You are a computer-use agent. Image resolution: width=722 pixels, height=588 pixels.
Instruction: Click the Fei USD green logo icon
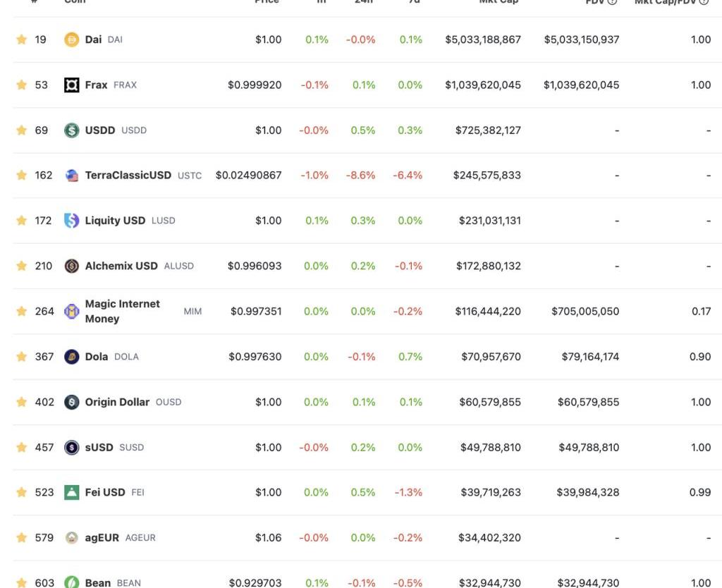[x=71, y=492]
